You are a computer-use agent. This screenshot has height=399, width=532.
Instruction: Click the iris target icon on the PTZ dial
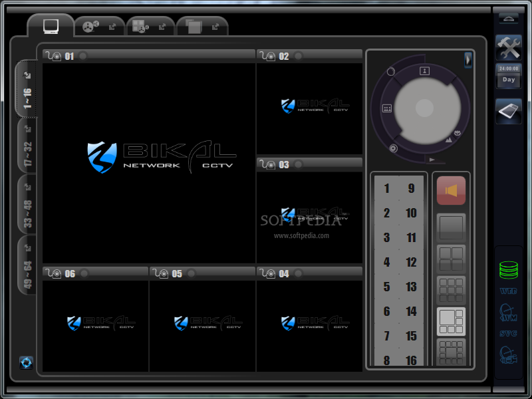tap(393, 148)
